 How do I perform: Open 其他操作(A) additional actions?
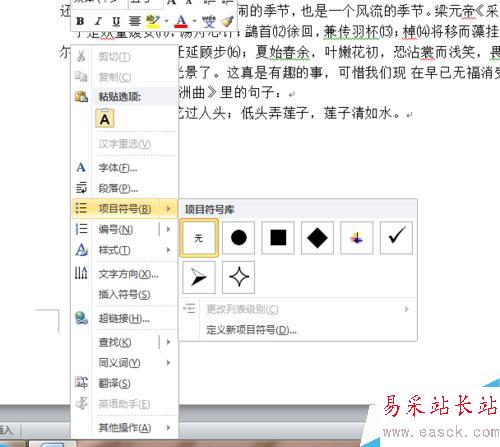125,428
